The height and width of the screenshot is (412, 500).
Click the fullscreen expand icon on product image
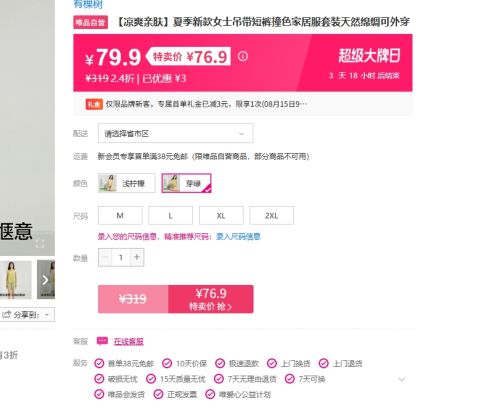[x=40, y=244]
